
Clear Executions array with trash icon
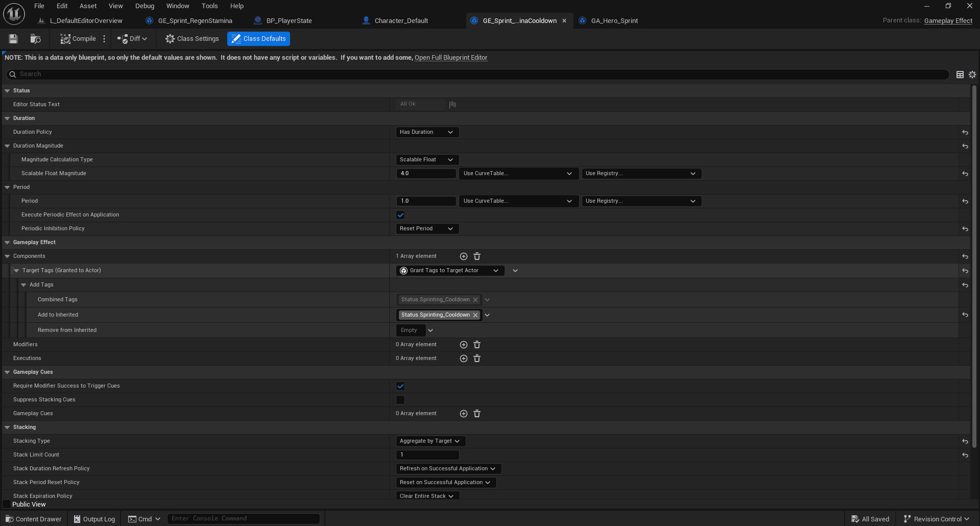click(477, 358)
